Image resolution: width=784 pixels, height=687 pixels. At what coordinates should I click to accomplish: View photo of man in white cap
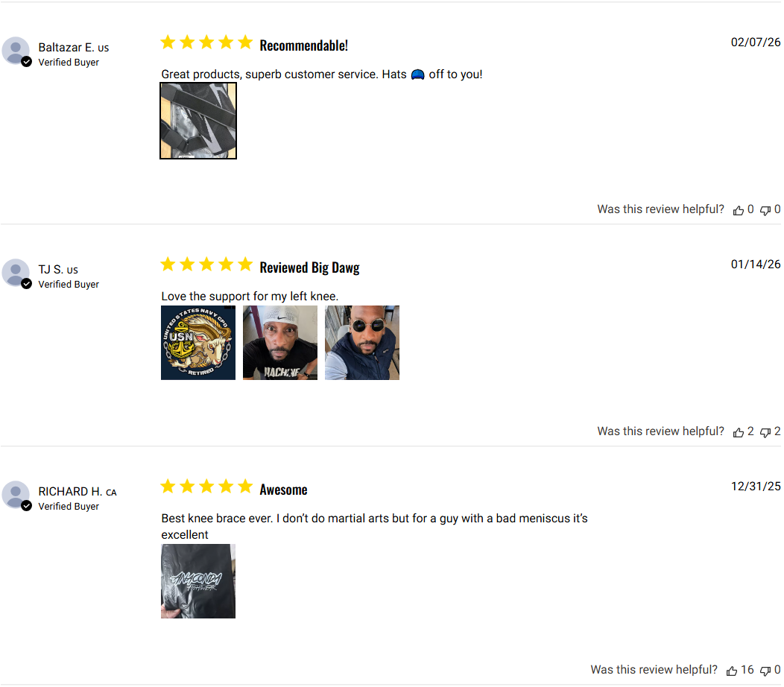[x=280, y=343]
